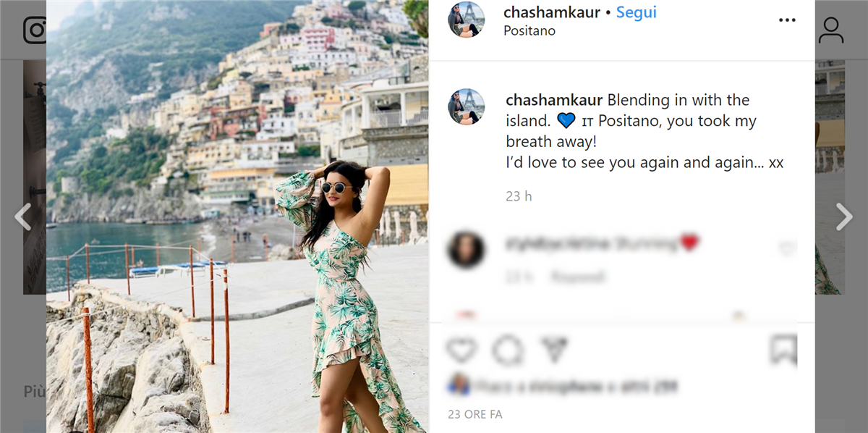The height and width of the screenshot is (433, 868).
Task: Open the Positano location link
Action: click(529, 31)
